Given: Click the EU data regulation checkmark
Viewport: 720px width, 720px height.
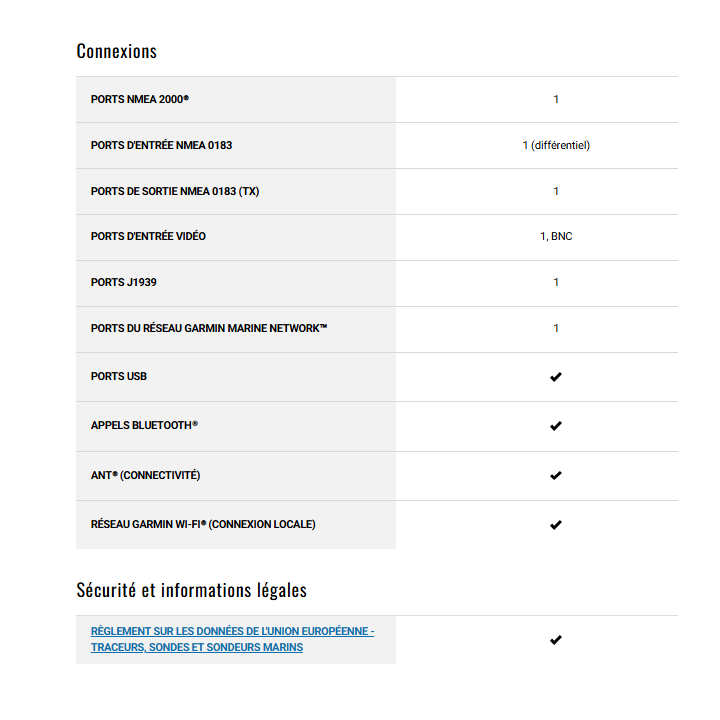Looking at the screenshot, I should click(x=556, y=640).
